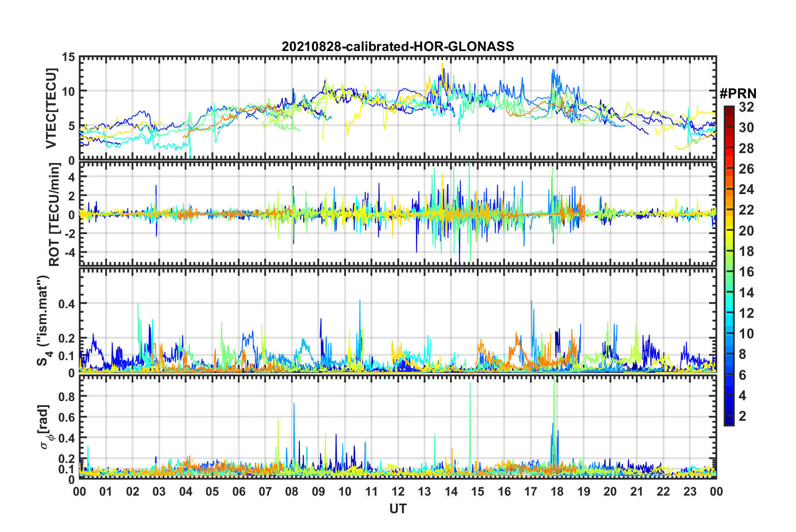Click the title 20210828-calibrated-HOR-GLONASS
The height and width of the screenshot is (532, 796).
[x=398, y=46]
